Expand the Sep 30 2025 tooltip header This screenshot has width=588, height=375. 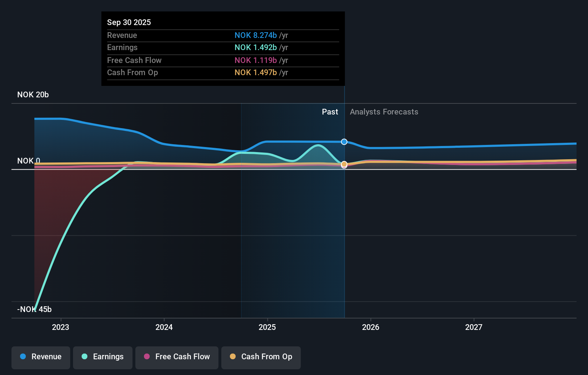click(129, 22)
